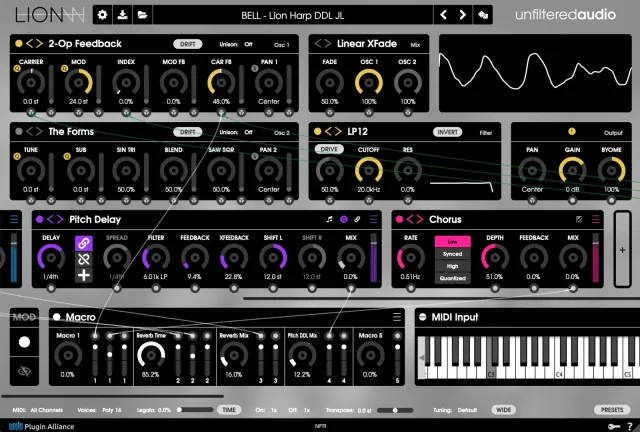The height and width of the screenshot is (432, 640).
Task: Select next effect type after Pitch Delay
Action: (x=60, y=220)
